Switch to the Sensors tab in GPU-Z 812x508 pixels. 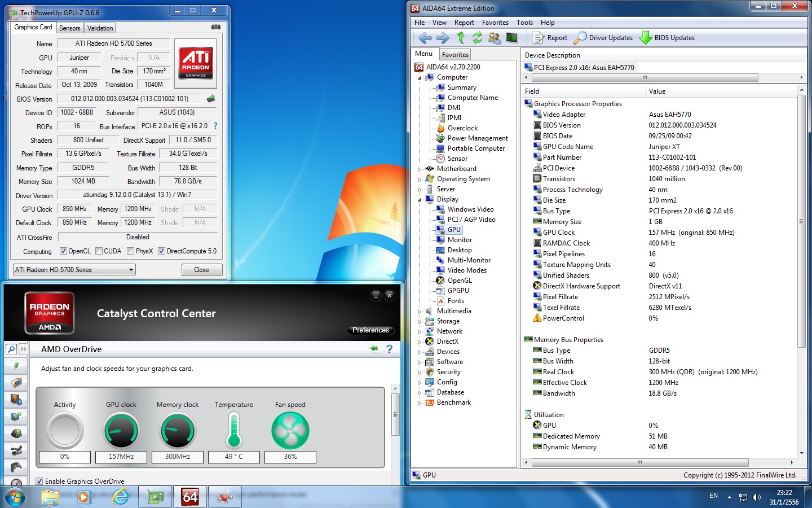(x=69, y=28)
